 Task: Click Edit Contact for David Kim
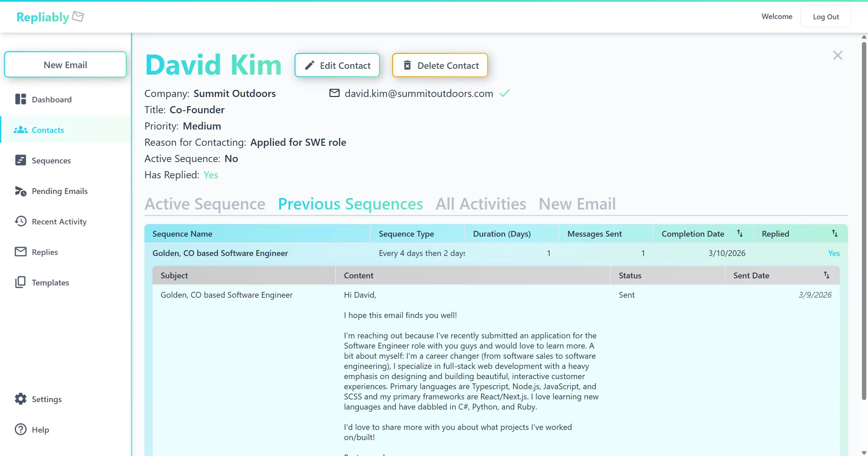click(x=337, y=65)
